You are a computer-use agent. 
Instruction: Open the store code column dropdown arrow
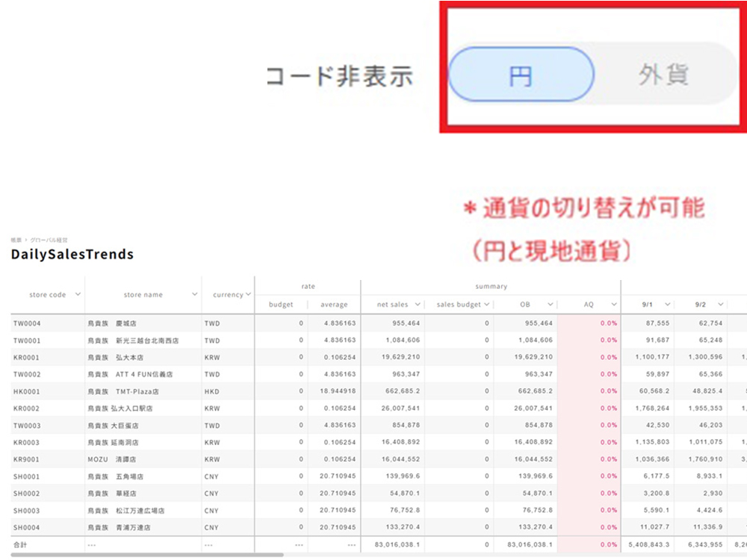(x=78, y=294)
